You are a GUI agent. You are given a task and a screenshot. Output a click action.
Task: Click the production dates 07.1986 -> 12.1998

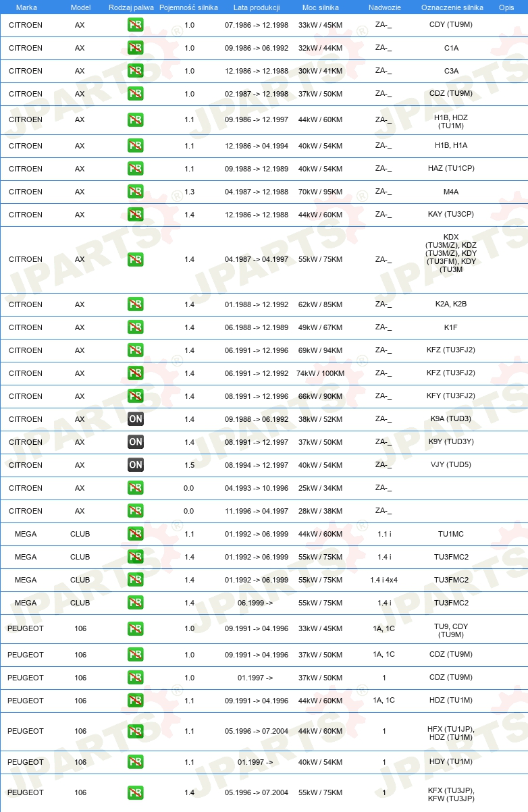(x=257, y=25)
